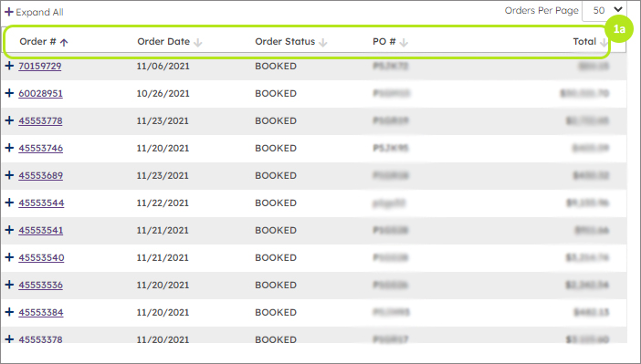This screenshot has height=364, width=641.
Task: Click the Order Status column header
Action: pyautogui.click(x=285, y=42)
